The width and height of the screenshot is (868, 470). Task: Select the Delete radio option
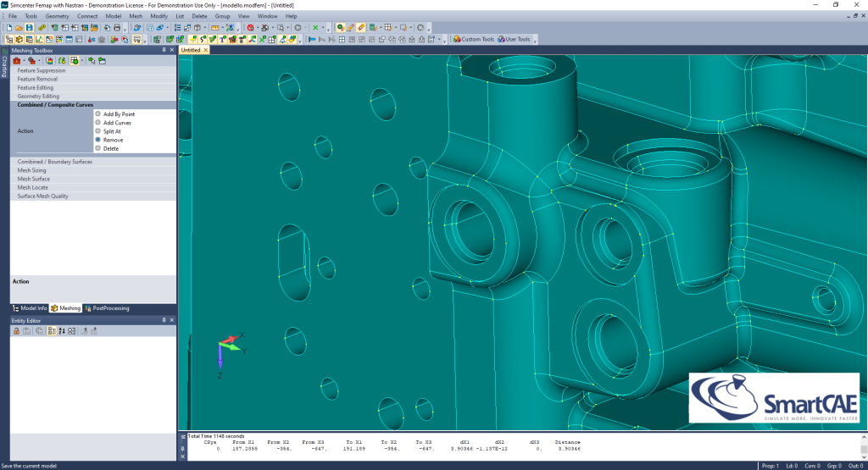(x=97, y=148)
